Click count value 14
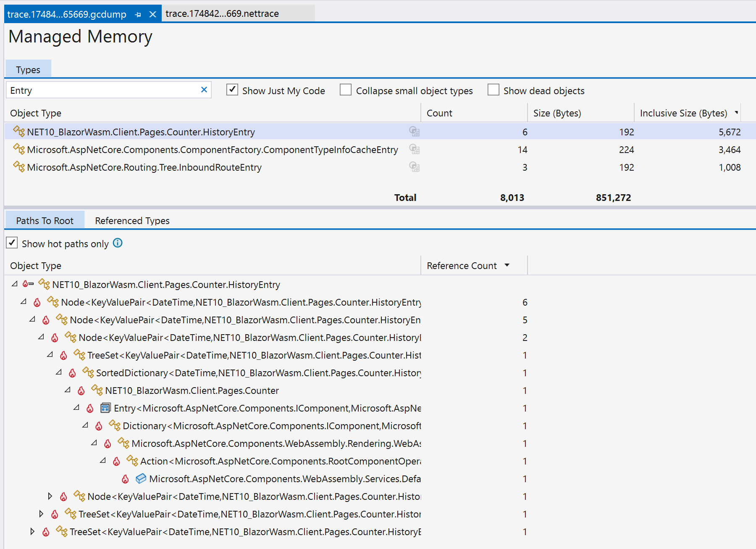756x549 pixels. (522, 150)
